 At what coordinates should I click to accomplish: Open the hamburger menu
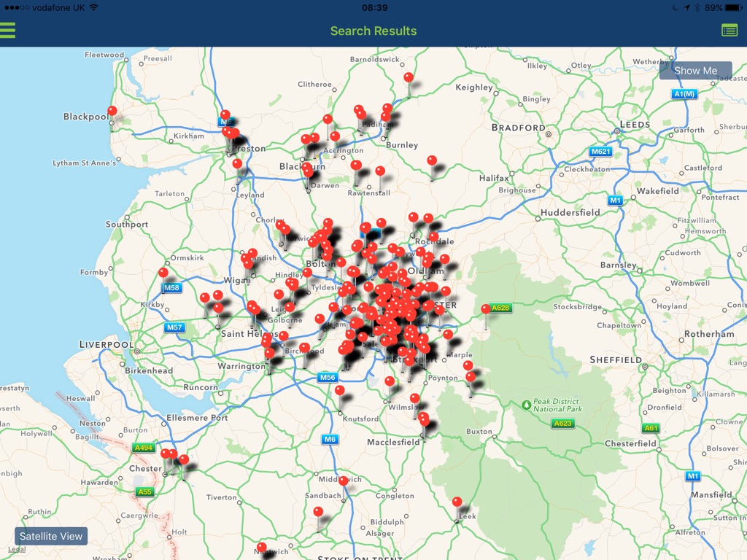(8, 31)
